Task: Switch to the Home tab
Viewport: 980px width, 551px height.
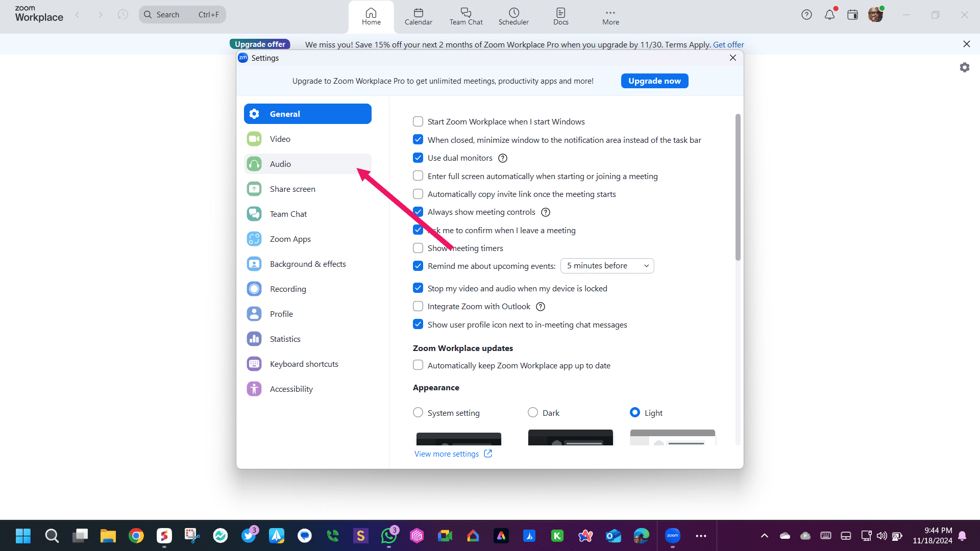Action: pos(371,17)
